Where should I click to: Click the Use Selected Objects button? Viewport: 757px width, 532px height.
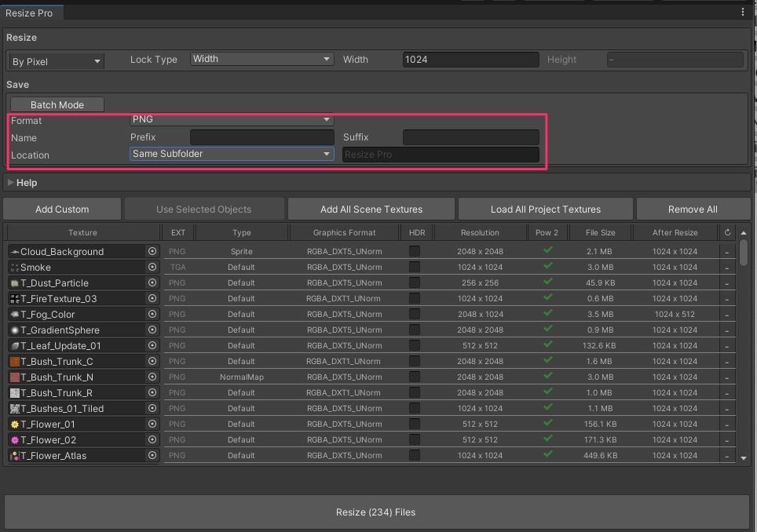pos(203,210)
